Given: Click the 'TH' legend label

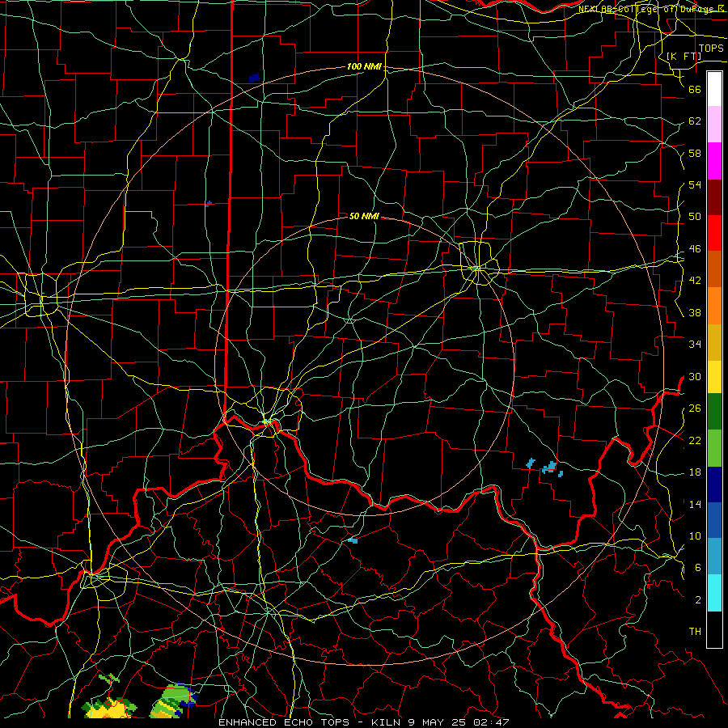Looking at the screenshot, I should [695, 632].
